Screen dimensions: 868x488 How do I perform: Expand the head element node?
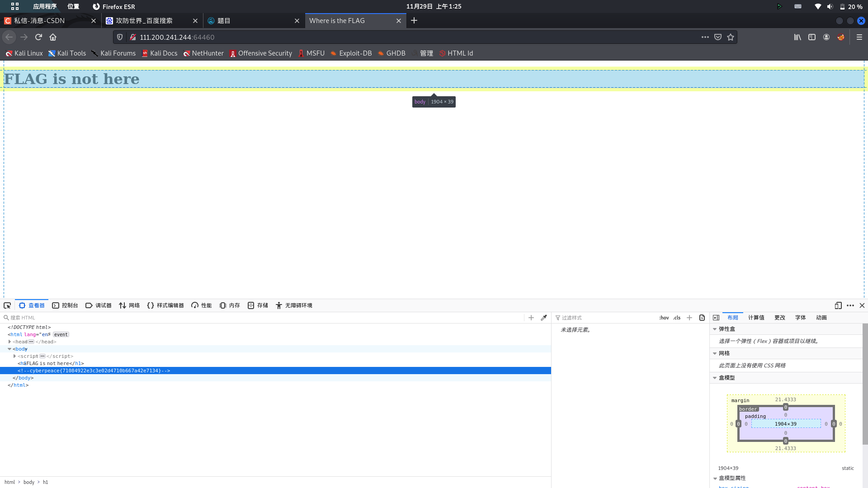[x=9, y=342]
